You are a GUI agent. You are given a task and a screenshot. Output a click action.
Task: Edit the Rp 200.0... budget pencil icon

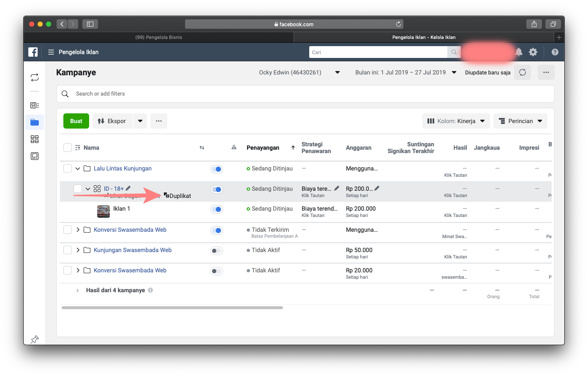(377, 188)
